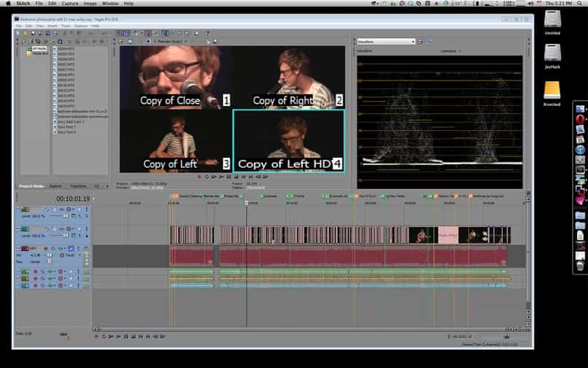Open the Skitch Capture menu
Viewport: 588px width, 368px height.
pos(70,4)
